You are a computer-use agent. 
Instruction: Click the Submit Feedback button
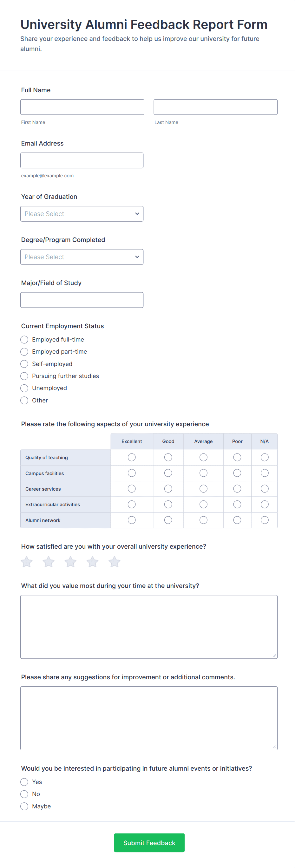(x=149, y=843)
